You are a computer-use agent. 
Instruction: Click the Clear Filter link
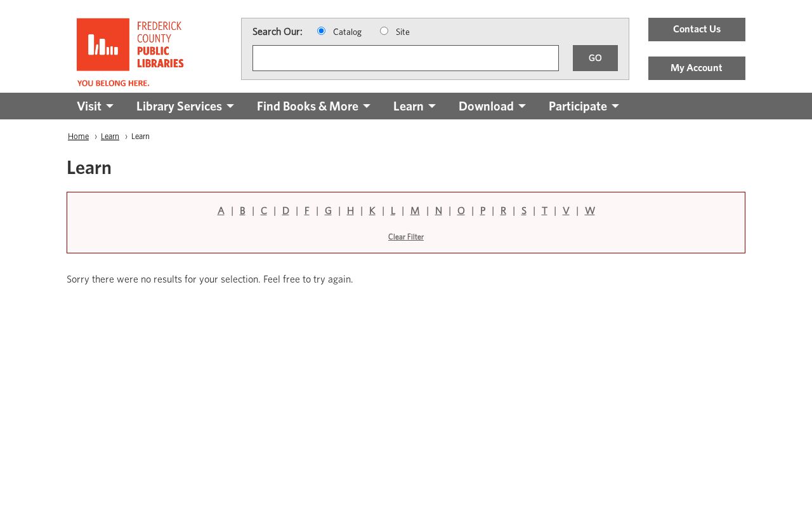point(406,237)
